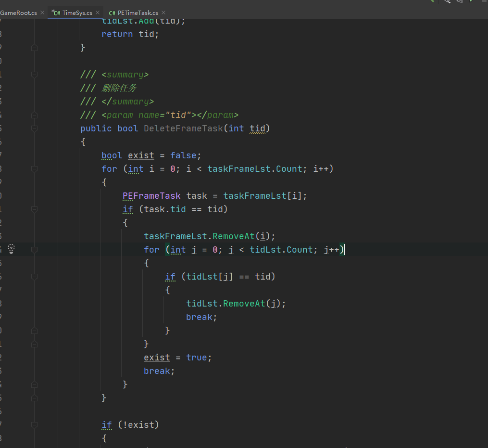Click the fold marker at the <param name="tid"> line
The image size is (488, 448).
point(35,115)
